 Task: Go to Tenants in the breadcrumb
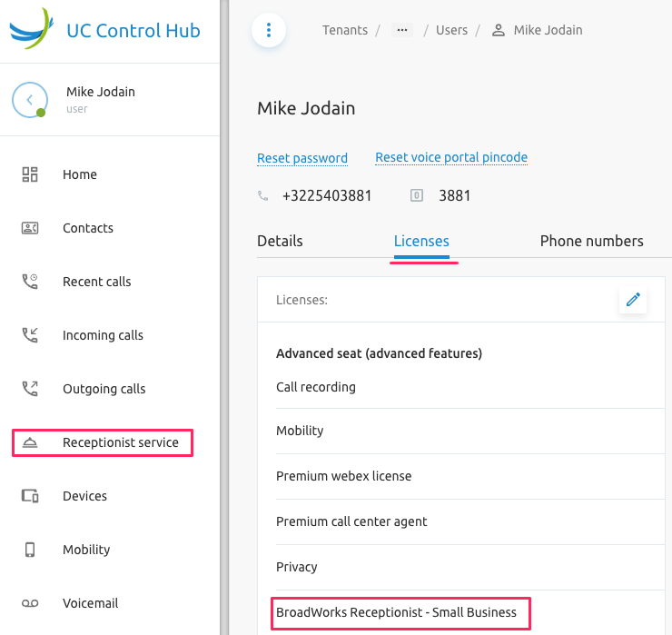point(344,30)
